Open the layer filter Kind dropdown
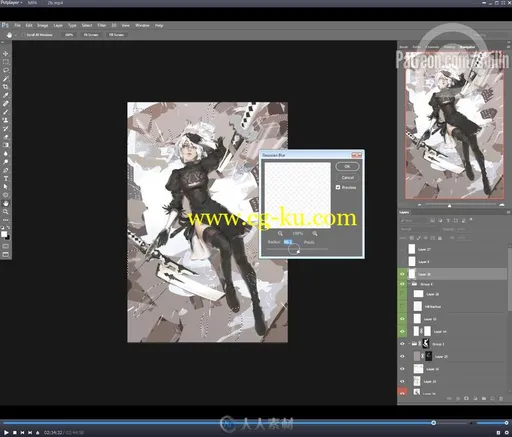This screenshot has height=437, width=512. [x=413, y=221]
